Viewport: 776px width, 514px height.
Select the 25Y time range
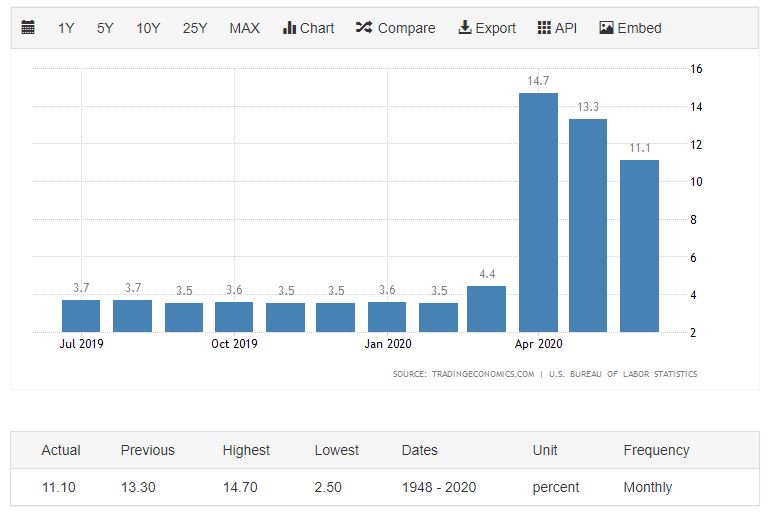click(194, 28)
